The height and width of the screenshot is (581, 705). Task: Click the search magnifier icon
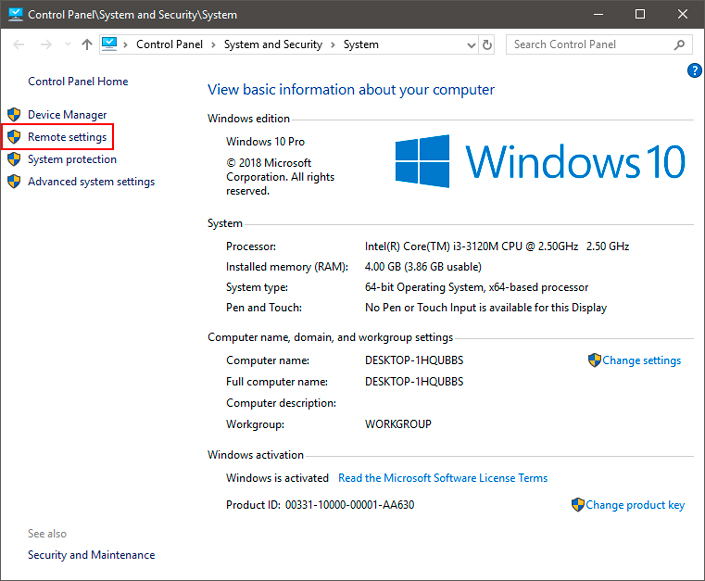click(x=679, y=45)
